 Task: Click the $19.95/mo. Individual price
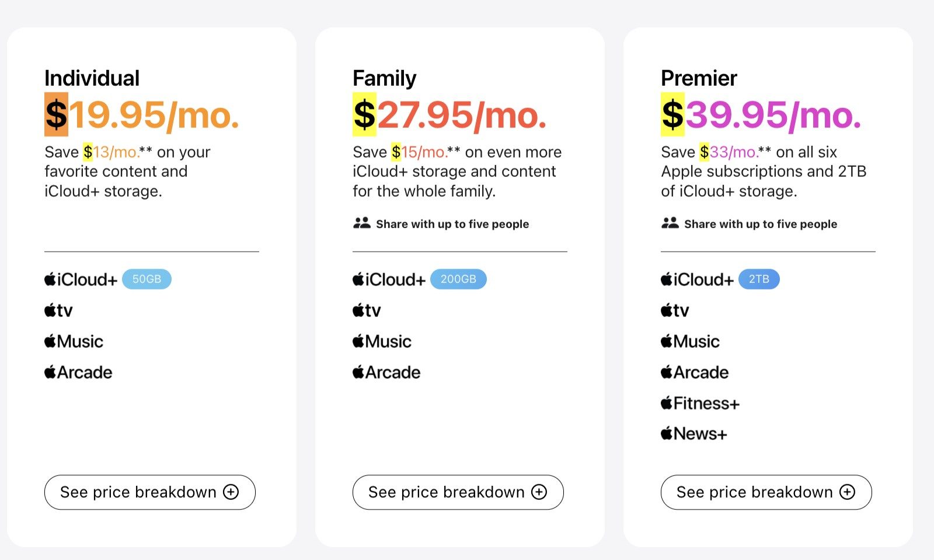(142, 115)
